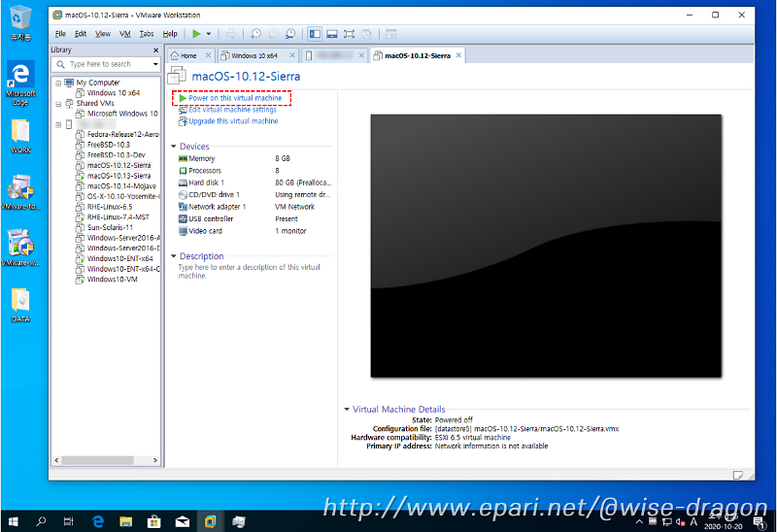Collapse the Virtual Machine Details section

(347, 410)
